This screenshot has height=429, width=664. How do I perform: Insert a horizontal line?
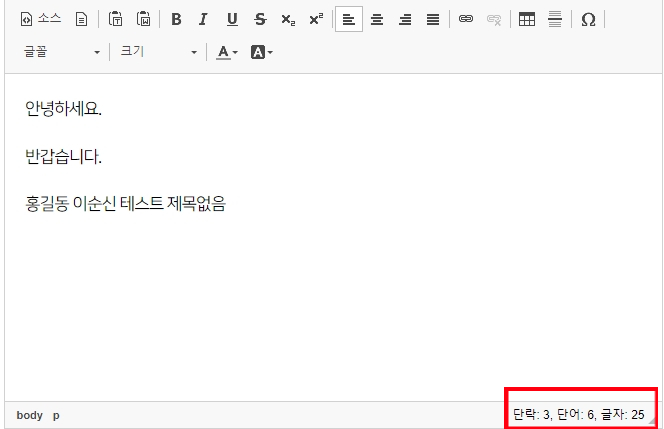point(555,19)
